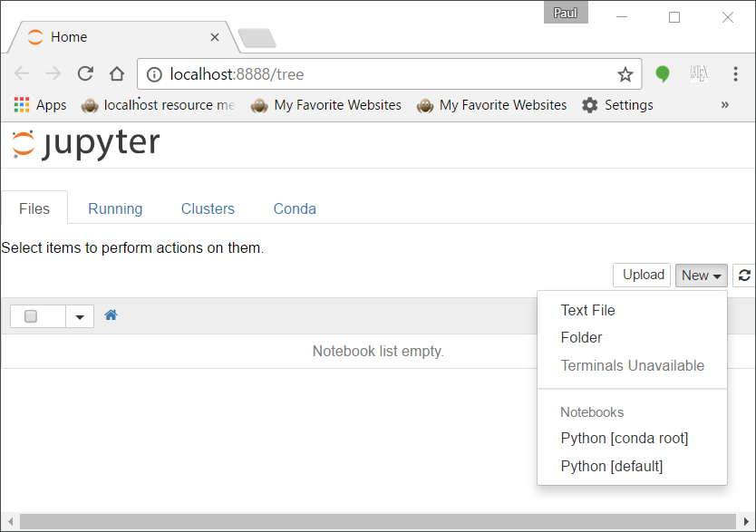Open the Chrome apps grid launcher
This screenshot has height=532, width=756.
click(20, 104)
